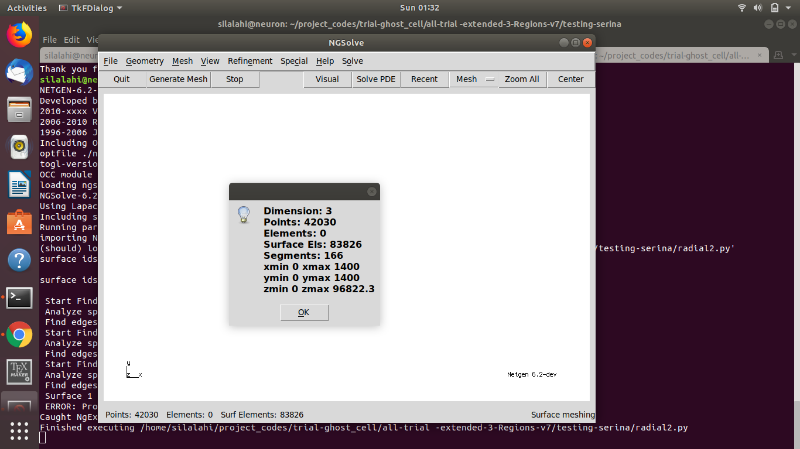Close the mesh info dialog via X
The image size is (800, 449).
[x=371, y=191]
